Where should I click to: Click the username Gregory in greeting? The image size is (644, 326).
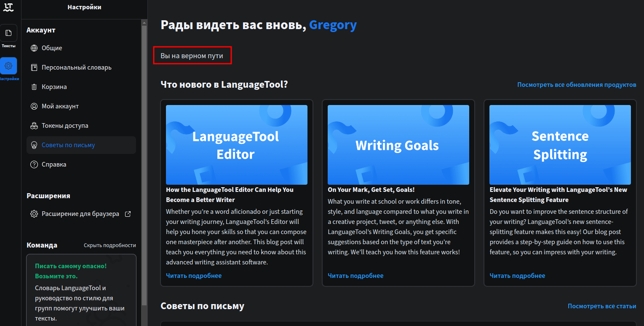pos(333,25)
